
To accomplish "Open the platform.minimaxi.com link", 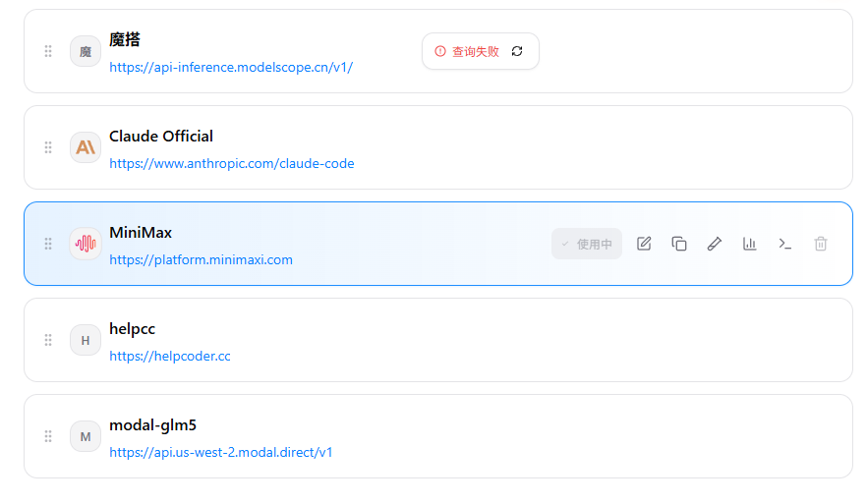I will (x=201, y=260).
